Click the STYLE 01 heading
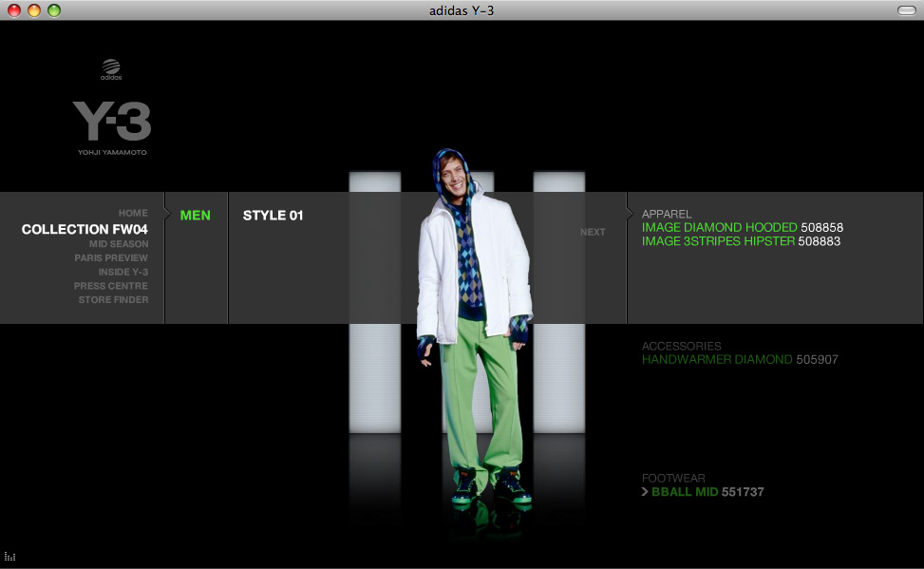 [273, 216]
